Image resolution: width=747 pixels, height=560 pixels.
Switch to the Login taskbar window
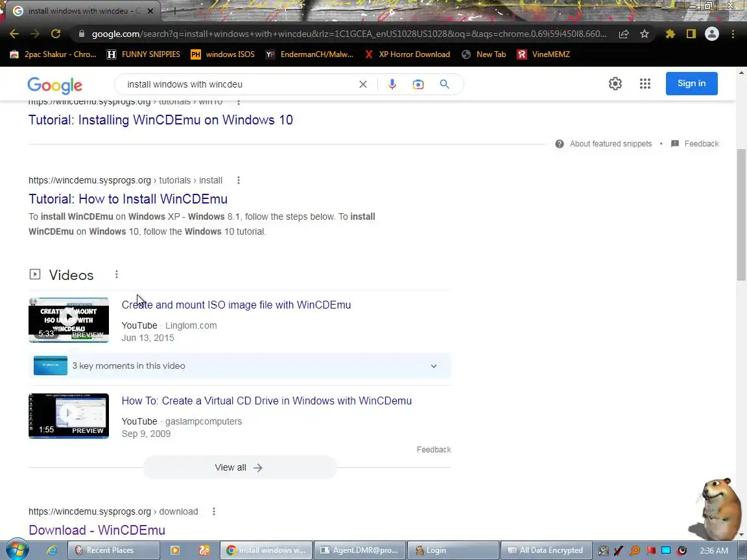click(x=453, y=550)
